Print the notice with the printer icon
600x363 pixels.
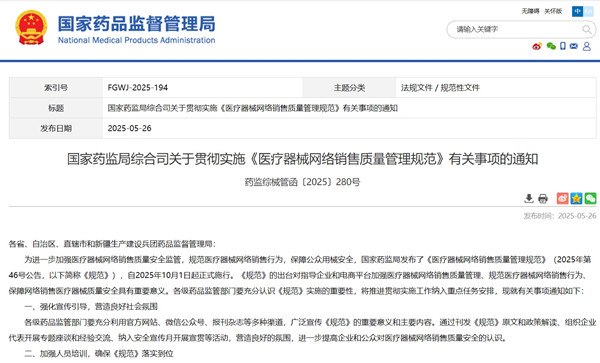click(543, 198)
